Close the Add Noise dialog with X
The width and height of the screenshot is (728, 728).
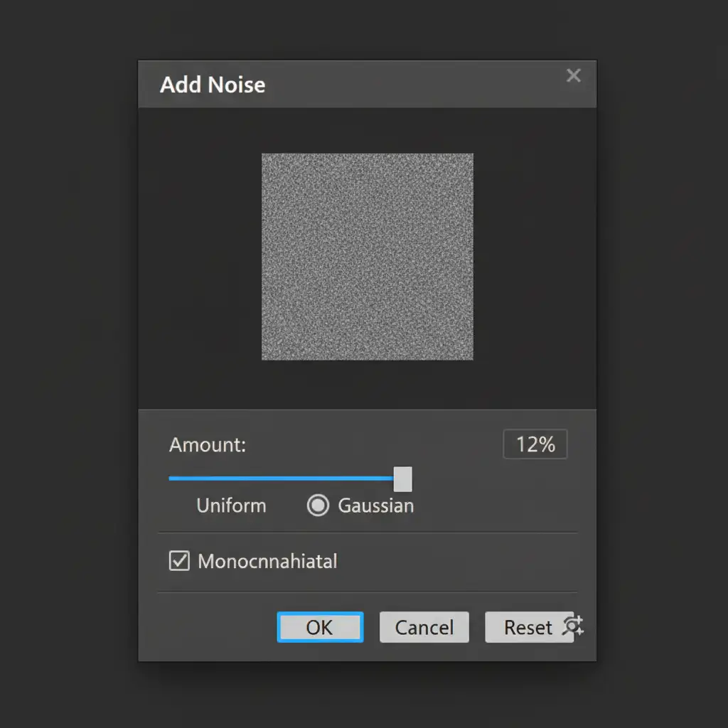pyautogui.click(x=573, y=76)
